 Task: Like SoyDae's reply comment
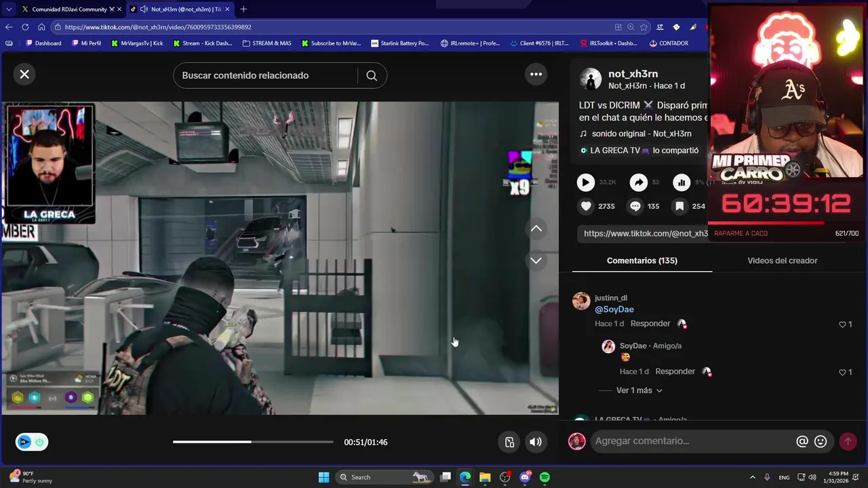843,372
